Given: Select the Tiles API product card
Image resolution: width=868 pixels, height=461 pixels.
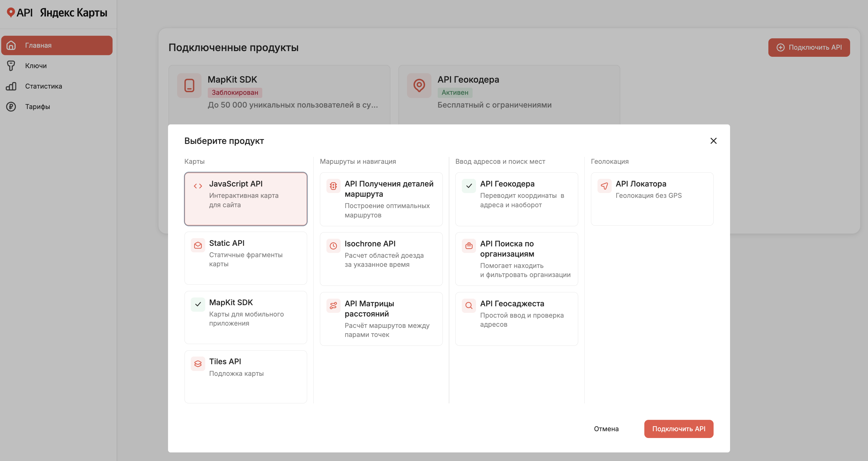Looking at the screenshot, I should (246, 376).
